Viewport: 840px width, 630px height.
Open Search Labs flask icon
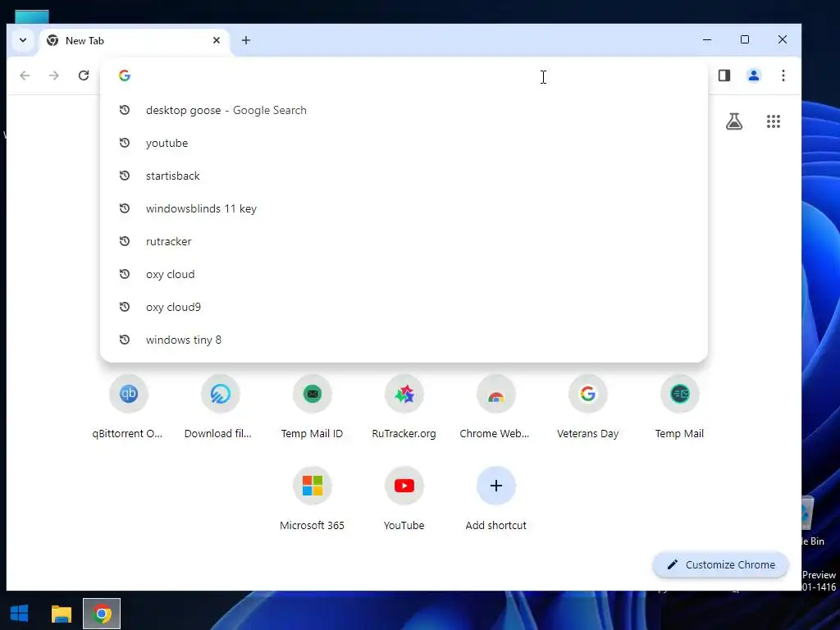pos(734,121)
